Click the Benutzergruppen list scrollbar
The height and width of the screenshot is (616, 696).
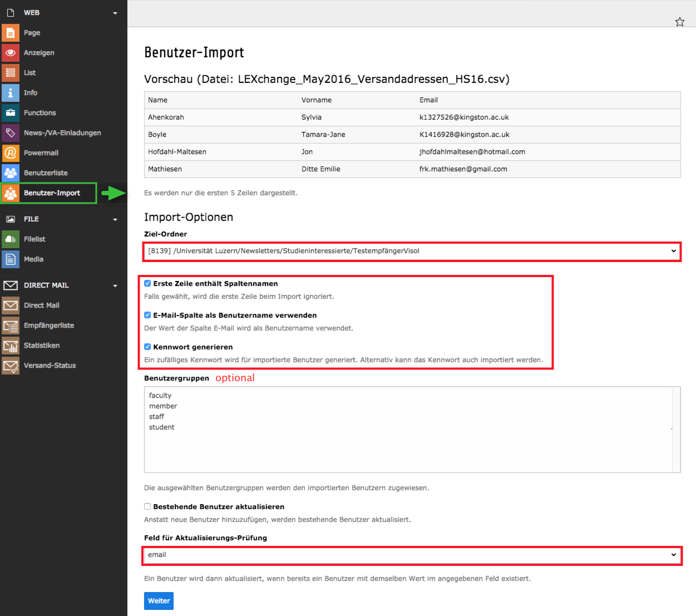tap(677, 430)
